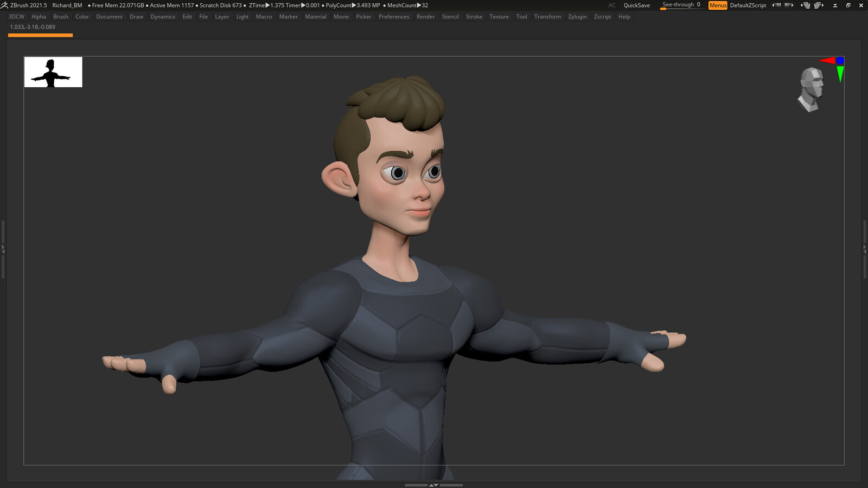Click the hide/collapse interface arrow icon

point(835,5)
